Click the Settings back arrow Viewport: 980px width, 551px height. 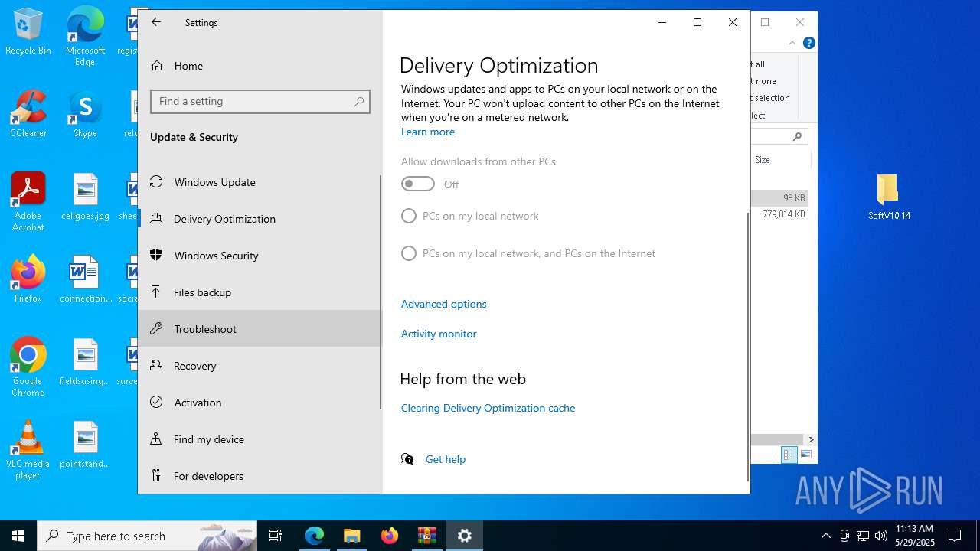point(156,22)
